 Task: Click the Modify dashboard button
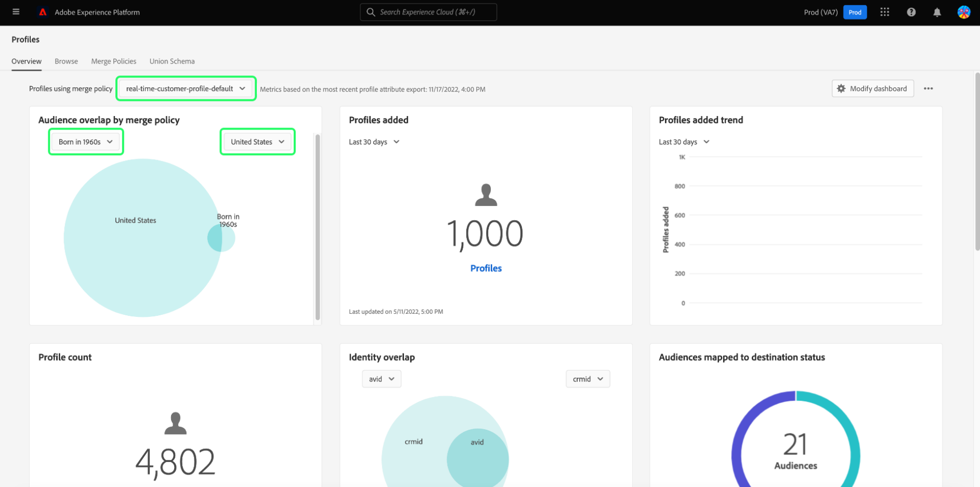(x=873, y=88)
